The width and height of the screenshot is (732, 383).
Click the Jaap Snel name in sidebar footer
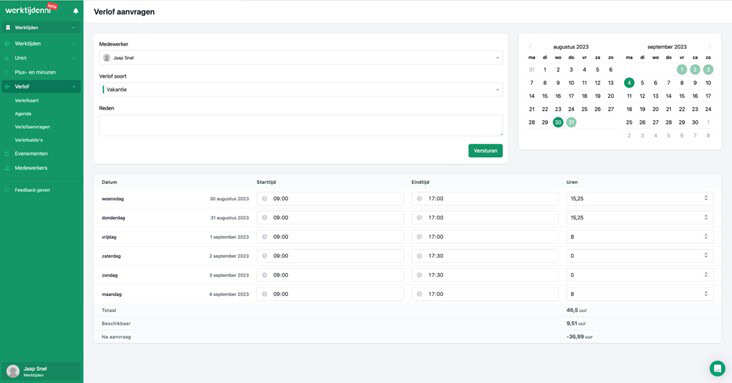pos(35,369)
